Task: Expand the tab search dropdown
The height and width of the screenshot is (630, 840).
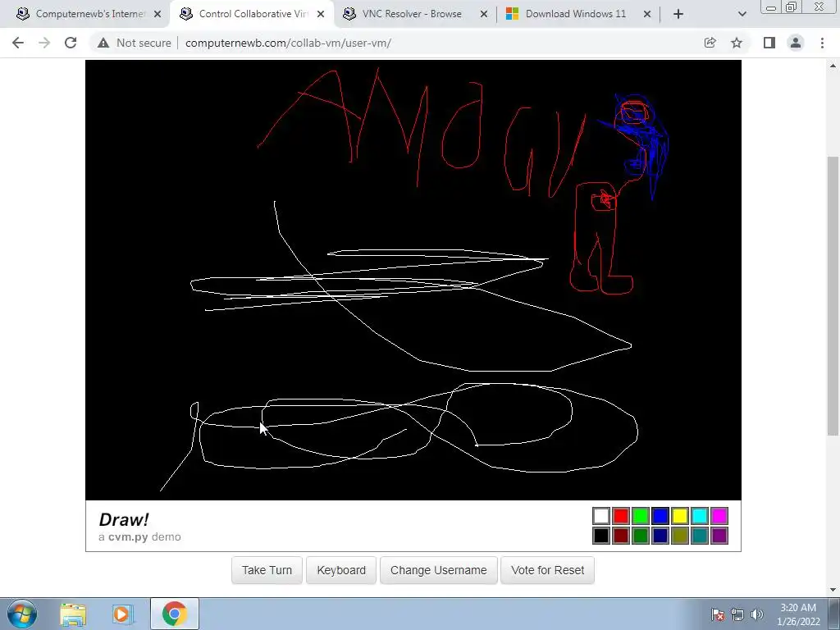Action: [x=742, y=14]
